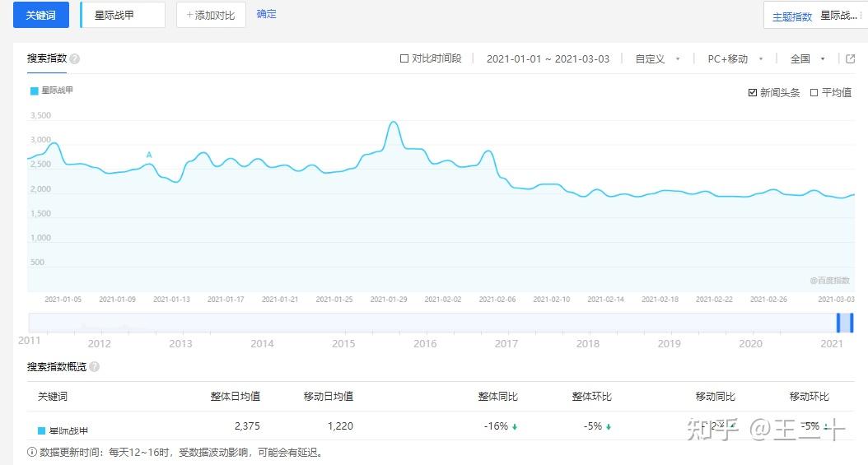Click the news marker A on chart
Screen dimensions: 868x465
(x=149, y=155)
